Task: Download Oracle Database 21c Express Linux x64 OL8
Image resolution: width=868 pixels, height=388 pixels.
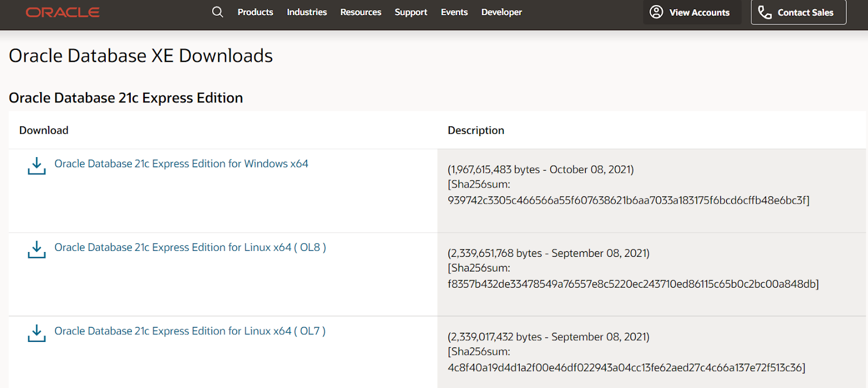Action: [x=190, y=247]
